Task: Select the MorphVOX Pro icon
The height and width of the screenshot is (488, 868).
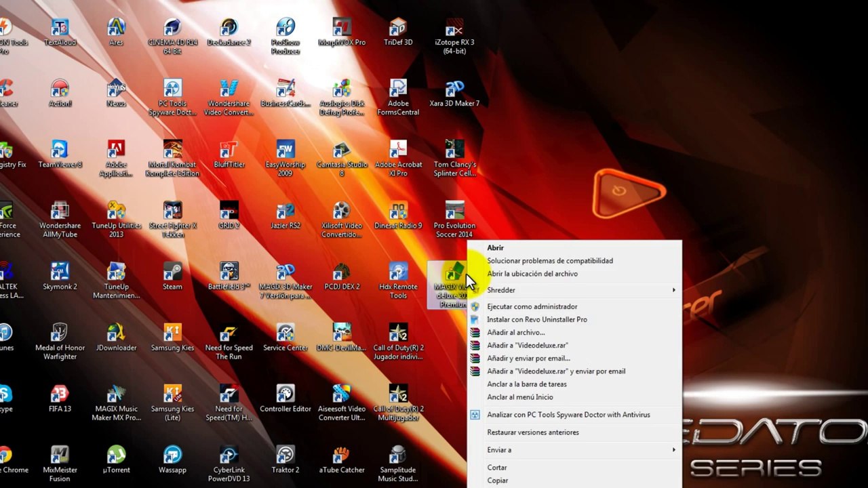Action: 342,33
